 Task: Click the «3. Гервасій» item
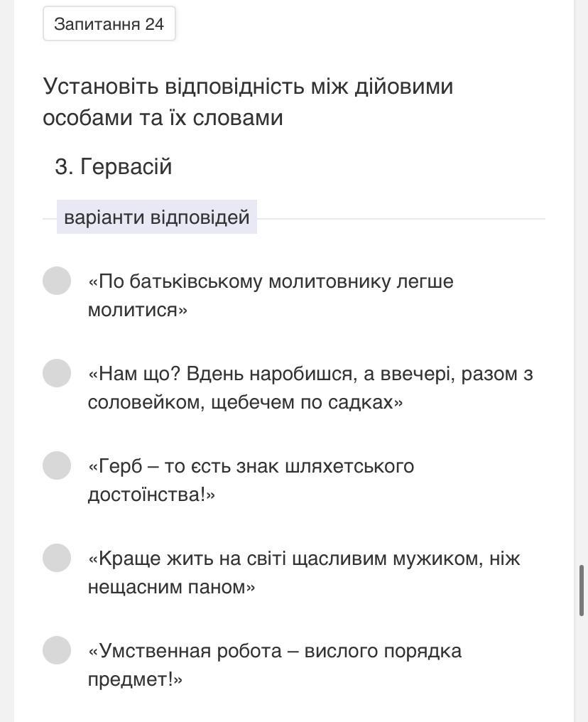coord(113,166)
